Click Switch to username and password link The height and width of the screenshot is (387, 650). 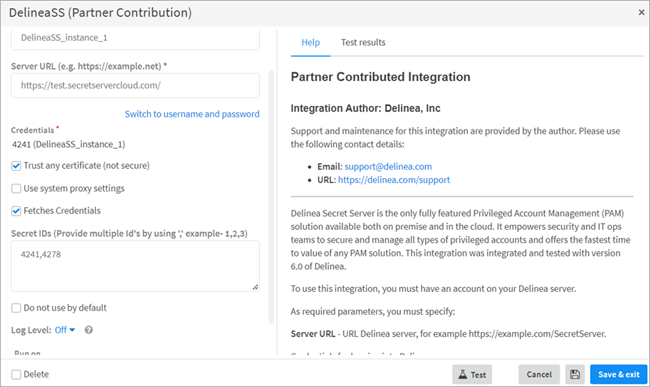point(192,114)
